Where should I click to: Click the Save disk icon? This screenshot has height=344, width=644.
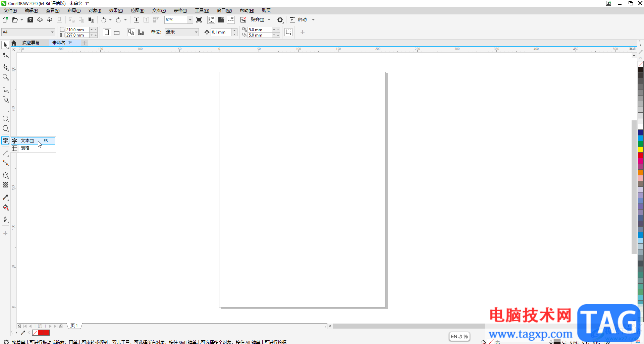[x=30, y=20]
